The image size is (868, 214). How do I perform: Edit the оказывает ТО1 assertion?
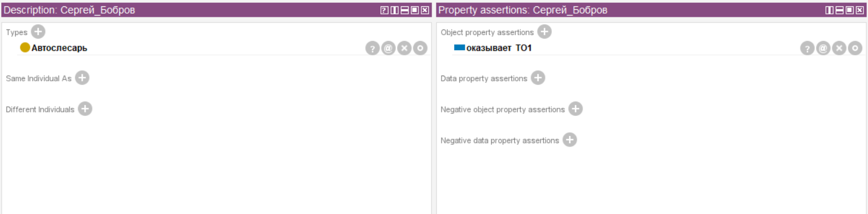click(855, 48)
